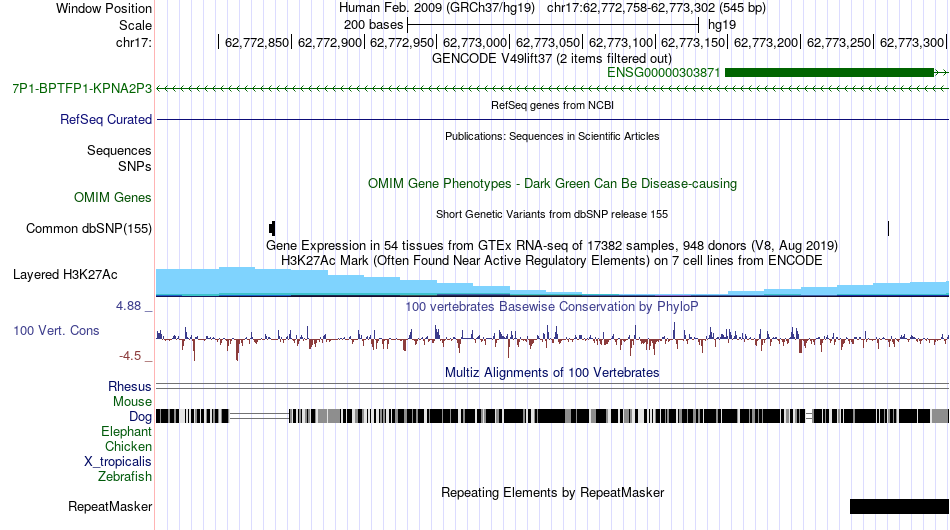Click the OMIM Gene Phenotypes title
Screen dimensions: 950x530
tap(552, 184)
